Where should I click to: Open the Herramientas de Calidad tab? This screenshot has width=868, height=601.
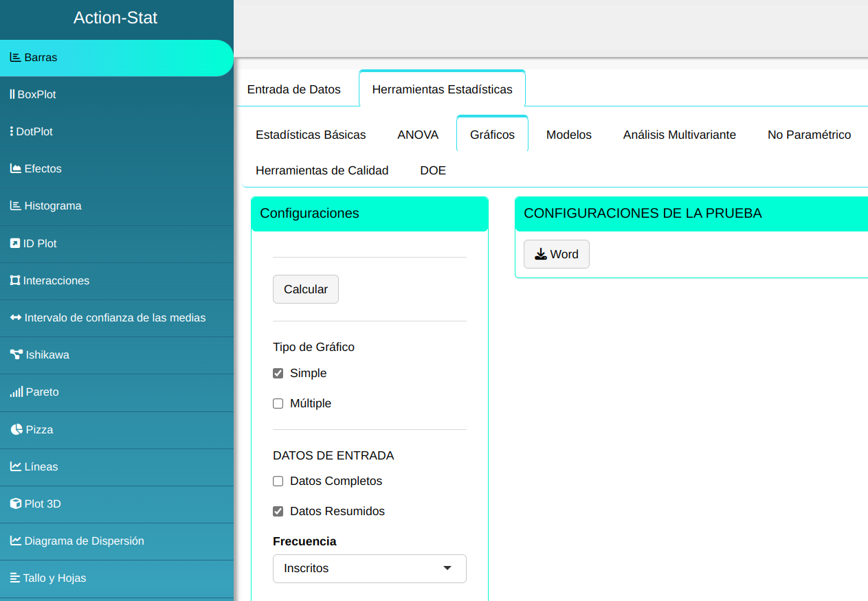point(322,170)
